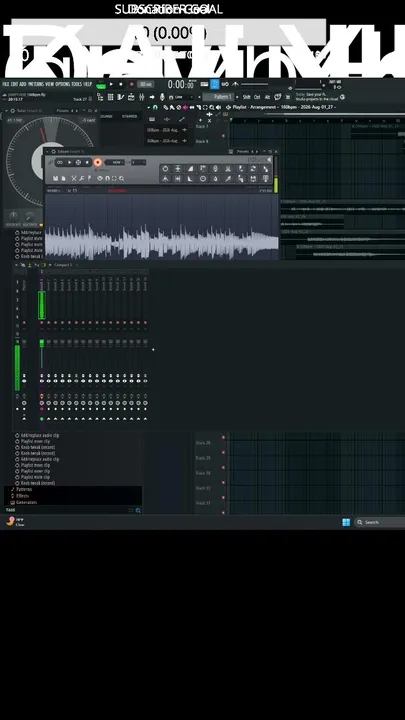The width and height of the screenshot is (405, 720).
Task: Open the Edison Presets selector
Action: pyautogui.click(x=243, y=152)
